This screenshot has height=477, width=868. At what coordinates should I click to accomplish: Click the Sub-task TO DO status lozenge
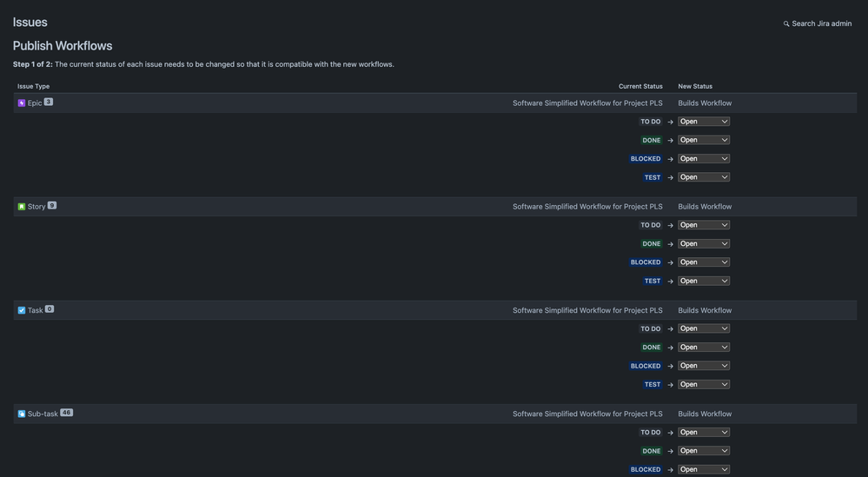click(651, 432)
